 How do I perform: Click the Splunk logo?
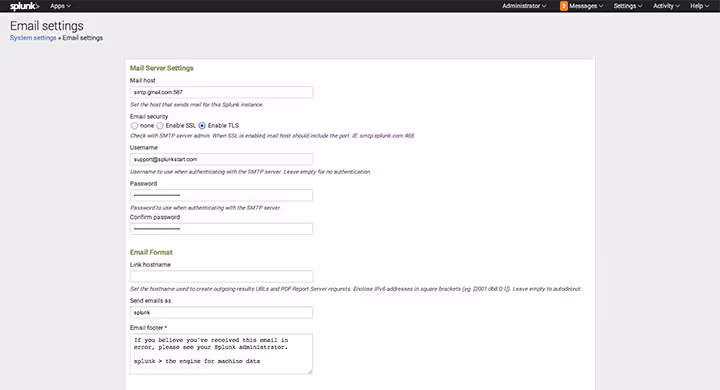pos(25,6)
